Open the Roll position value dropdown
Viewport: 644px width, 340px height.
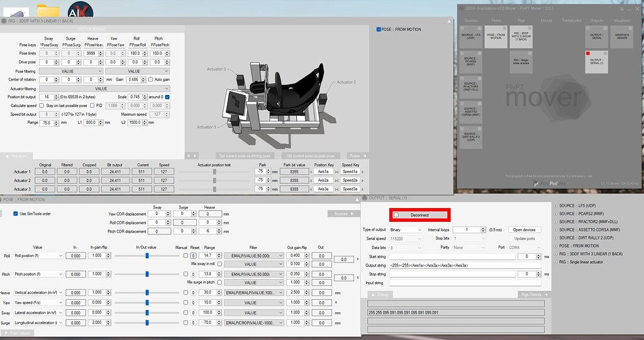point(38,255)
